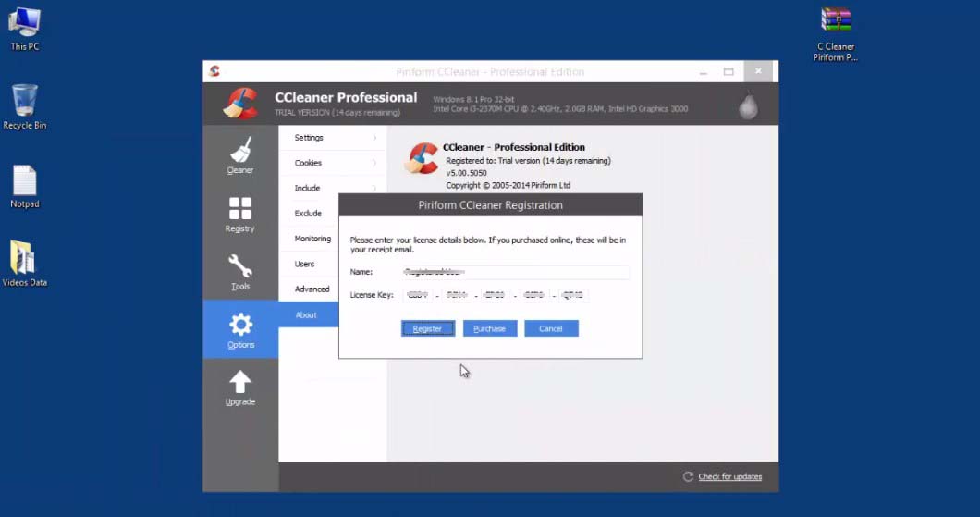Click the Piriform pear icon

coord(748,106)
